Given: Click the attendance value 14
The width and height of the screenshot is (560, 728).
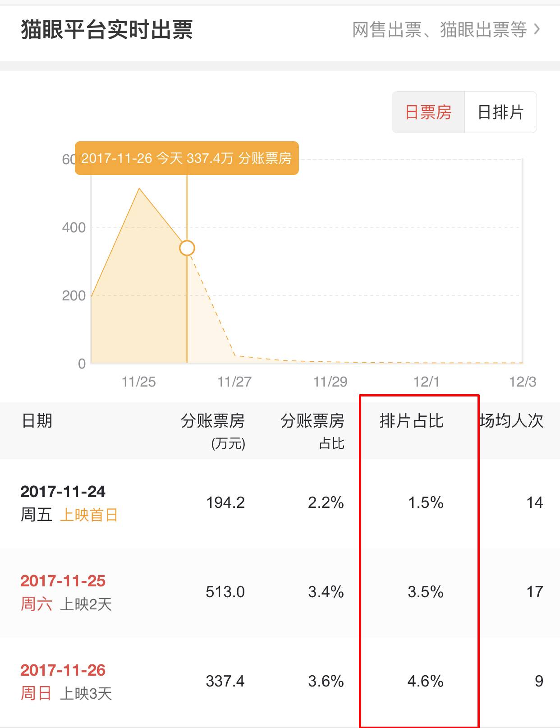Looking at the screenshot, I should click(x=535, y=502).
